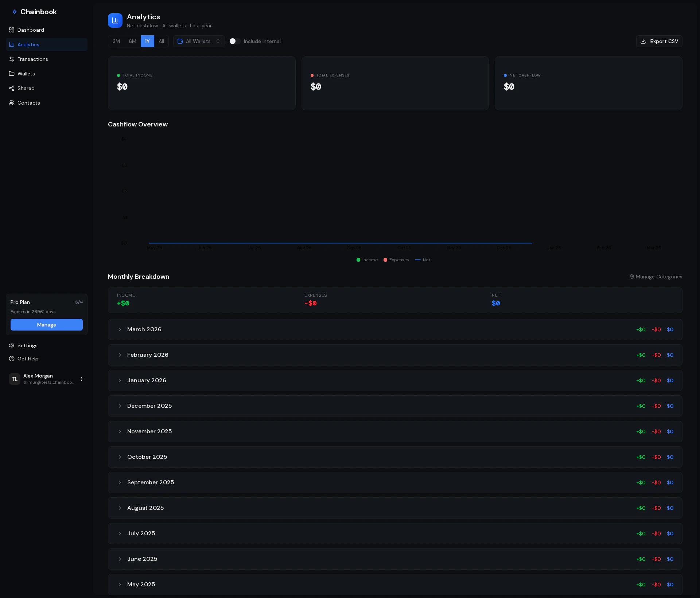Click the Manage plan button
This screenshot has height=598, width=700.
47,325
